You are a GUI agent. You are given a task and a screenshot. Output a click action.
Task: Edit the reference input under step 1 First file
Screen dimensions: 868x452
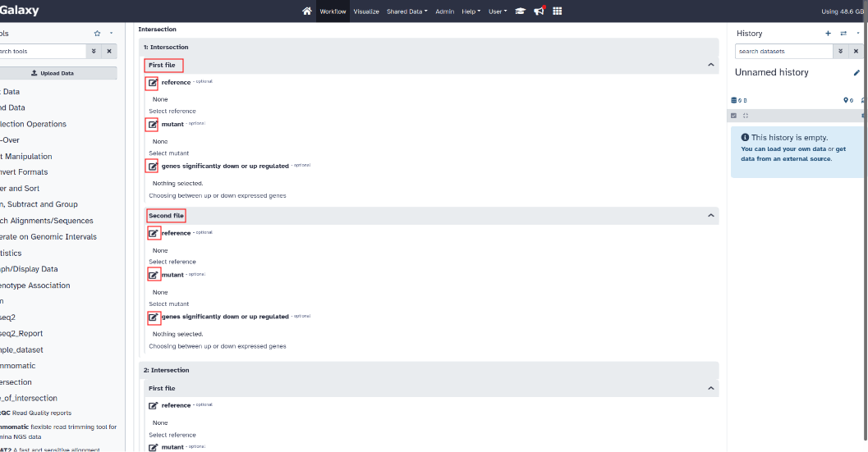pos(153,83)
